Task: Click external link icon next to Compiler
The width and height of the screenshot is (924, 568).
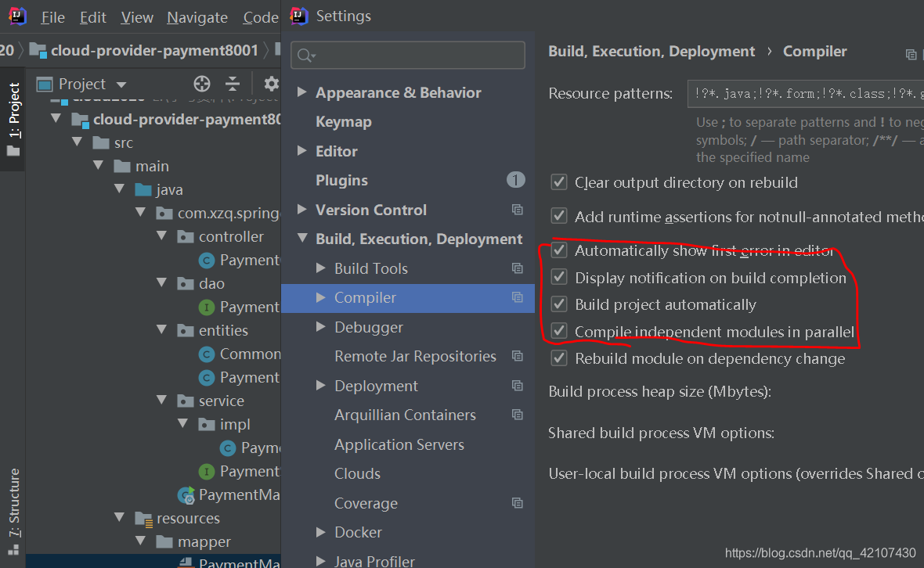Action: (517, 297)
